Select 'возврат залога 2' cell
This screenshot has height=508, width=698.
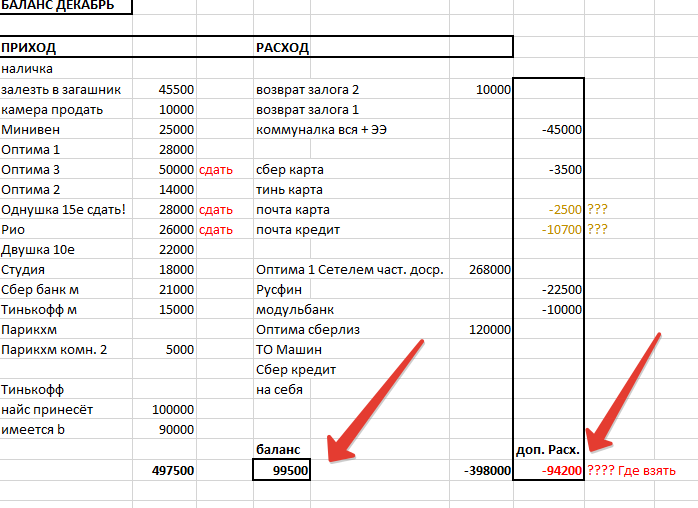click(x=308, y=89)
